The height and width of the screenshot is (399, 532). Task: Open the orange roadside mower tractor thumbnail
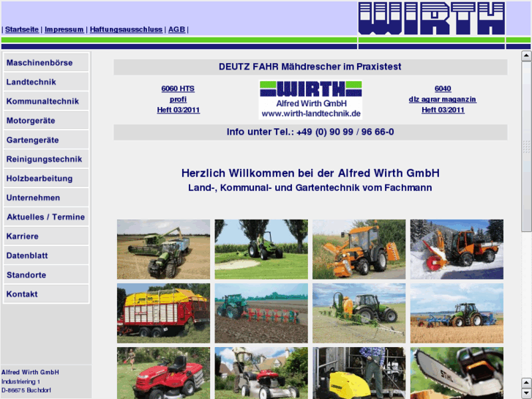pos(359,249)
